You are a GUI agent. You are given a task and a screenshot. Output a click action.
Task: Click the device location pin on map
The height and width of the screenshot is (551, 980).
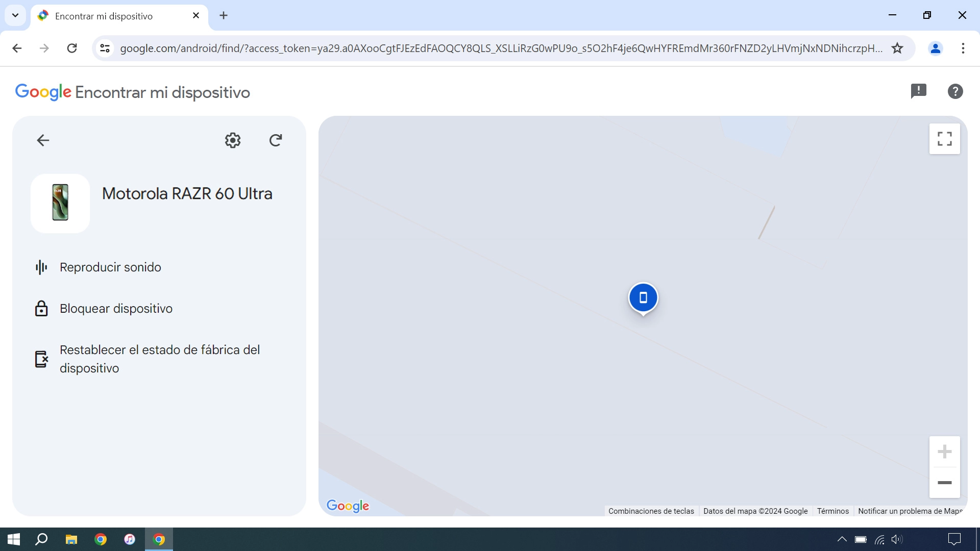pos(643,298)
